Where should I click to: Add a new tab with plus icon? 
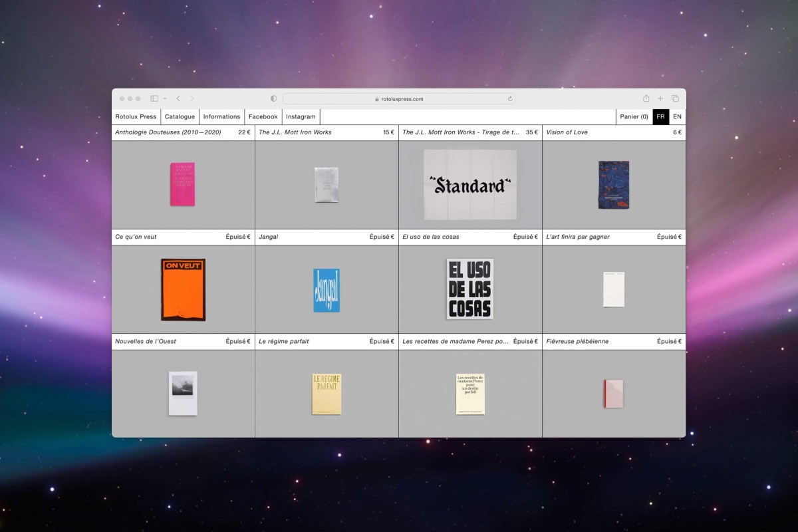660,98
